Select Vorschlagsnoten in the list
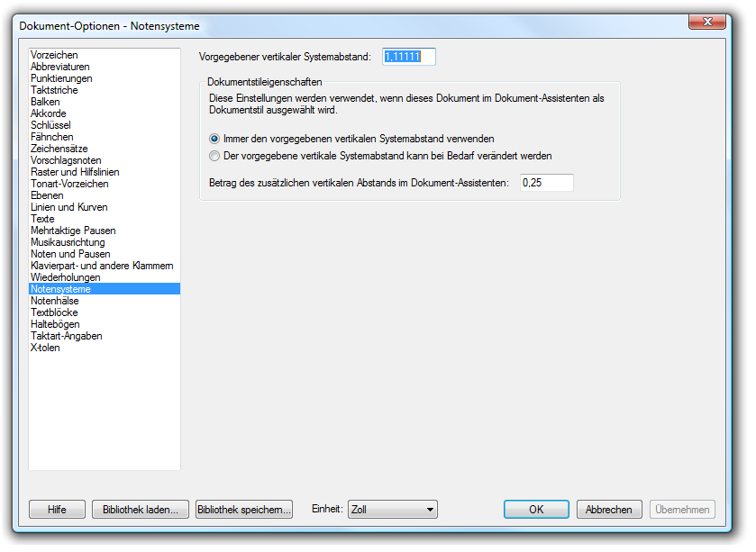 [x=105, y=160]
